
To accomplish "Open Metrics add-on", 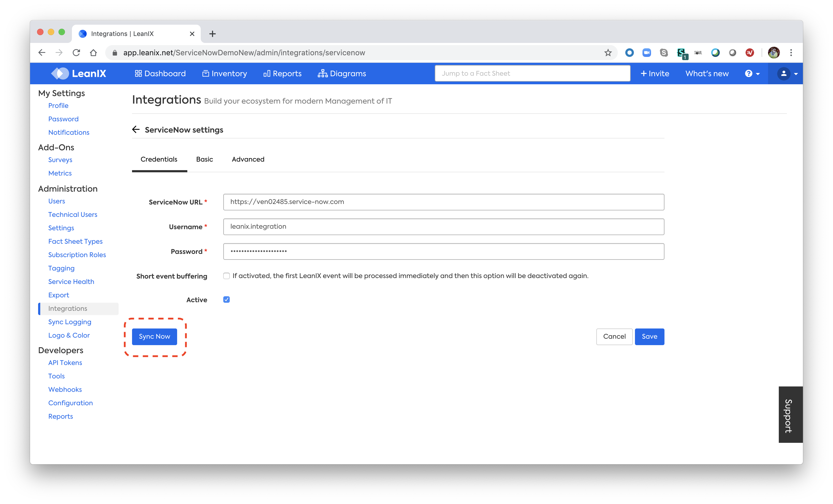I will click(60, 173).
